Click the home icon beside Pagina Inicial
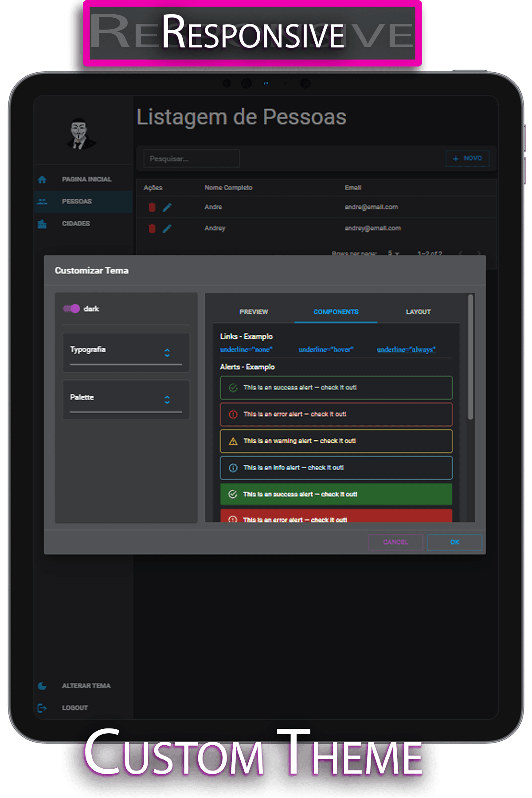 (x=42, y=180)
